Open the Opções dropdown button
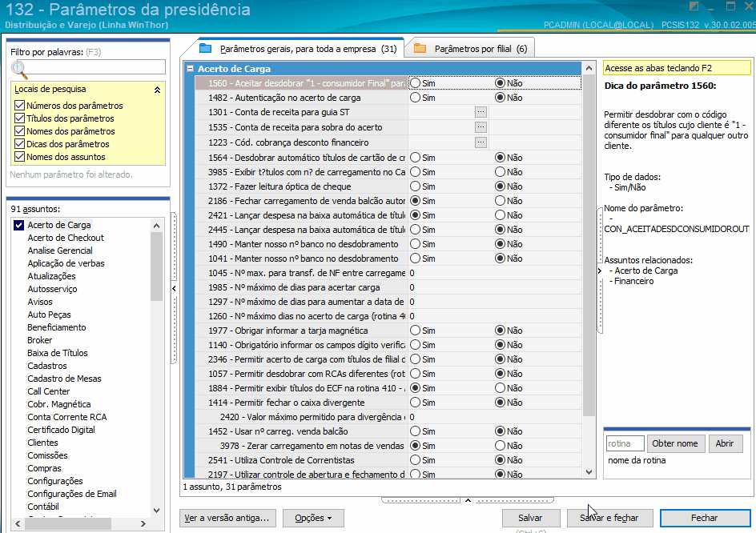This screenshot has height=533, width=756. coord(313,518)
